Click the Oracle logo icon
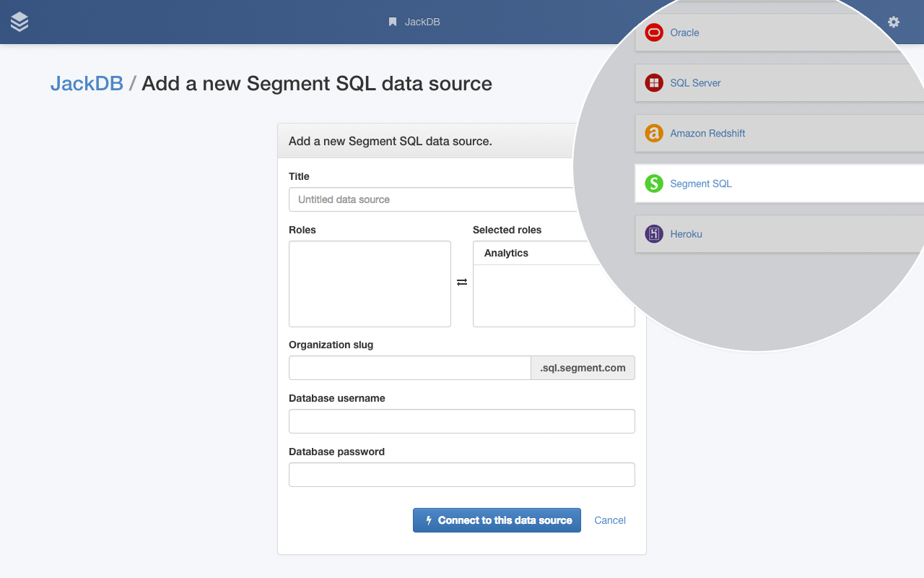This screenshot has width=924, height=578. point(654,33)
